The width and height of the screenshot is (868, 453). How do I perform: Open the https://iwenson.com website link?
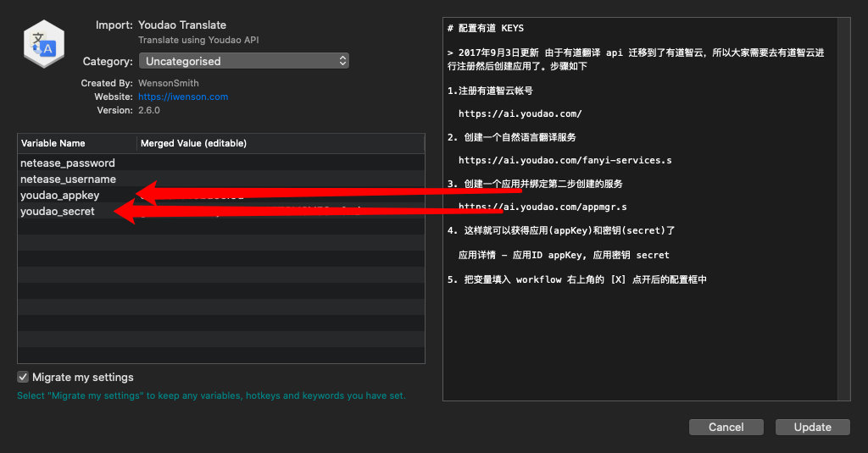[x=183, y=97]
